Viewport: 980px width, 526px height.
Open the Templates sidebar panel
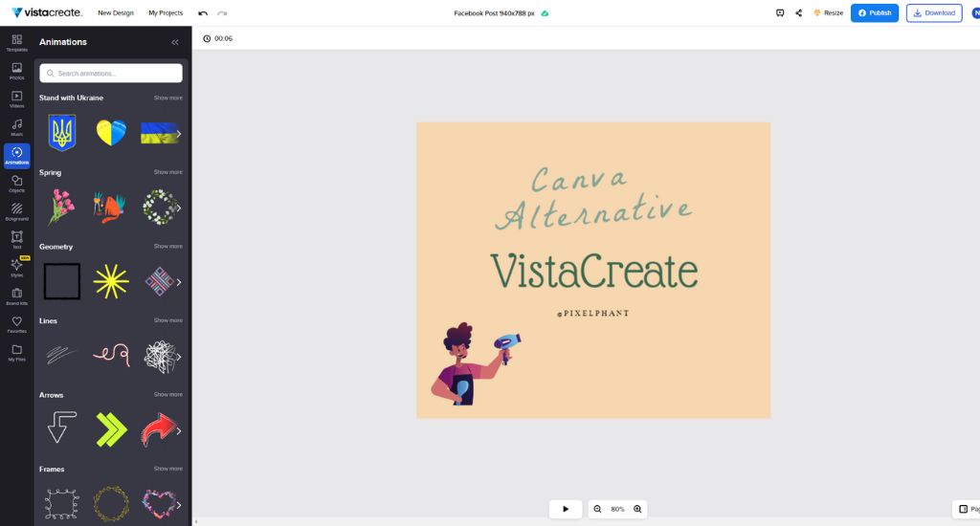[x=17, y=43]
